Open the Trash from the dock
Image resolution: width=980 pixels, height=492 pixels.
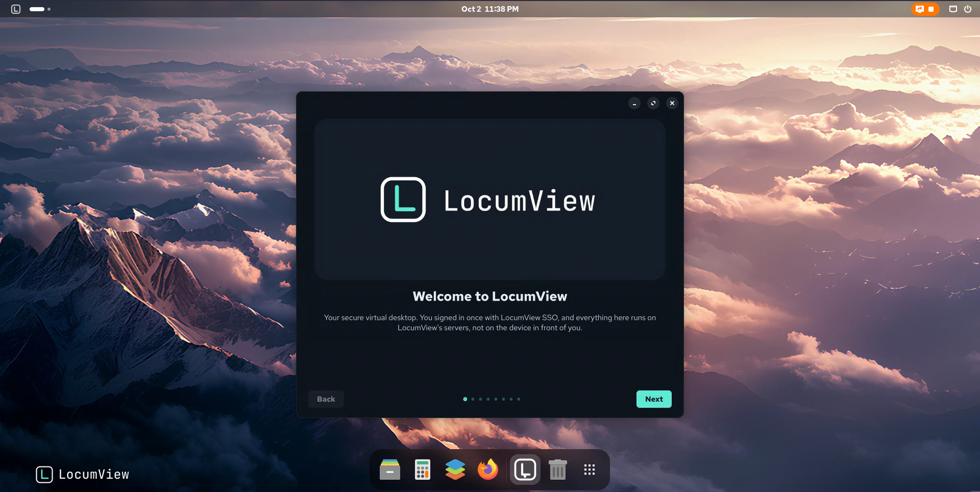(x=558, y=470)
